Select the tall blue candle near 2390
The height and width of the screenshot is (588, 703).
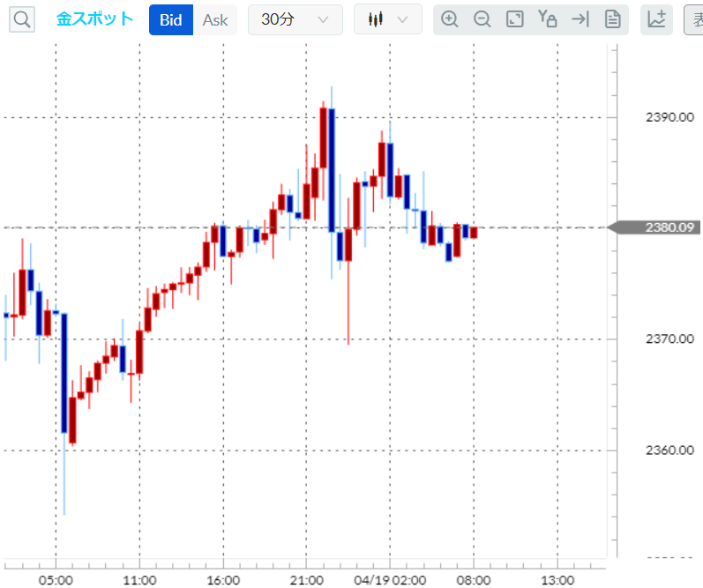pyautogui.click(x=332, y=170)
